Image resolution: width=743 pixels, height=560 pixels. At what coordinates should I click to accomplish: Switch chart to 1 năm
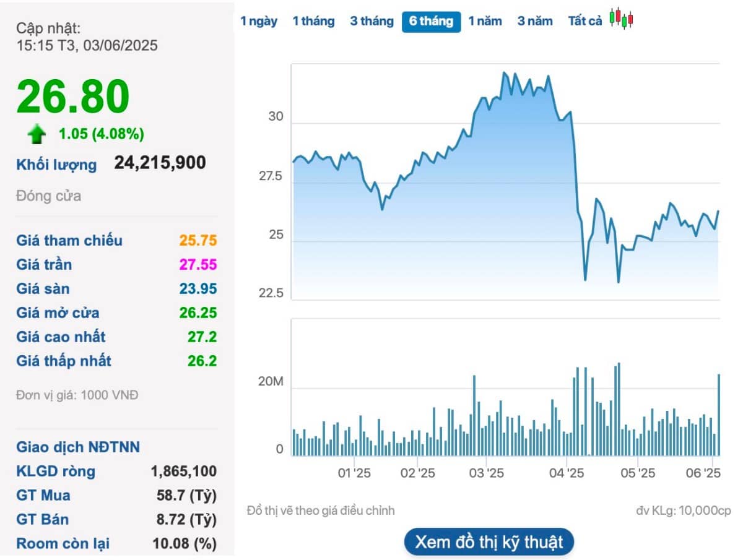pos(485,21)
